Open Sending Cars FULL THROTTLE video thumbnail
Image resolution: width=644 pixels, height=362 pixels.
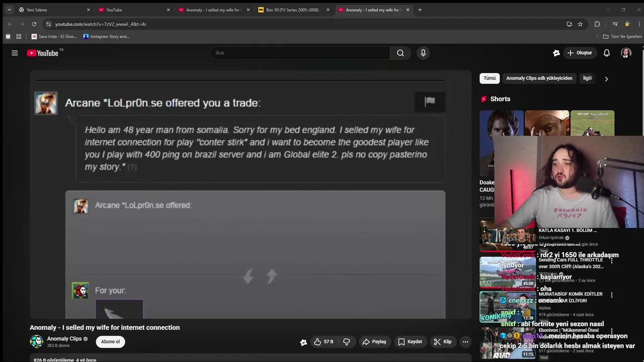pos(508,272)
